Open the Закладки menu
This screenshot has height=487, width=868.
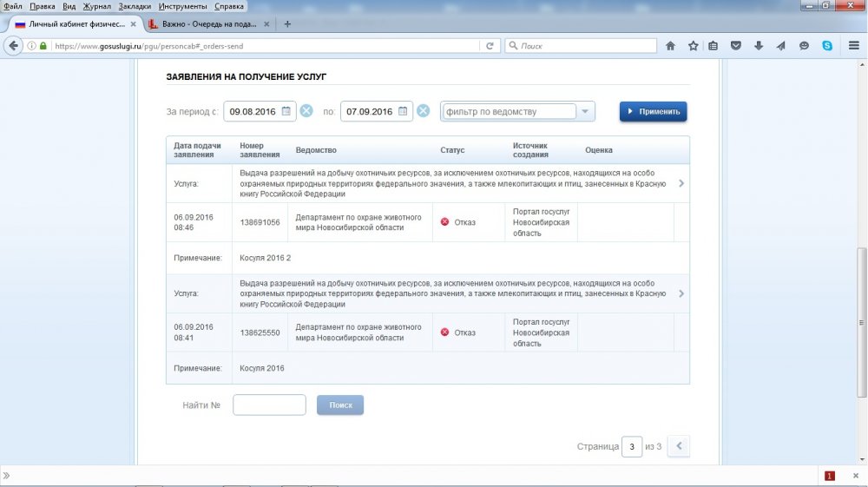(x=135, y=6)
